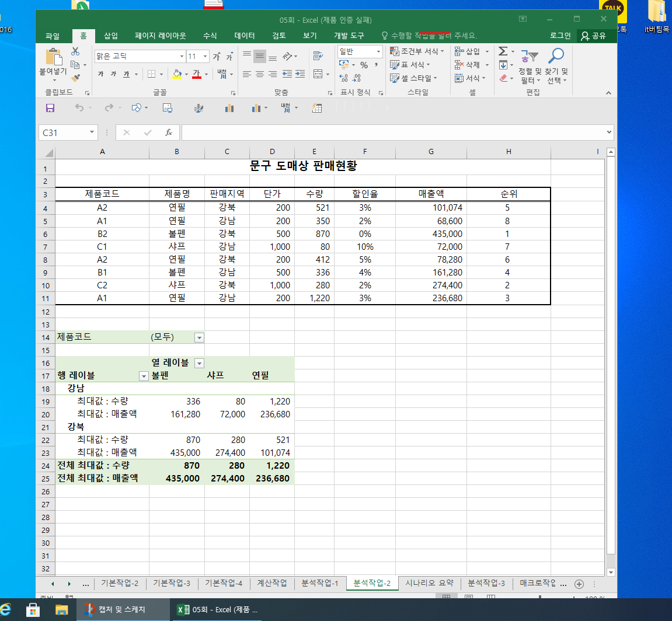Click the decrease font size icon
Screen dimensions: 672x621
[229, 56]
